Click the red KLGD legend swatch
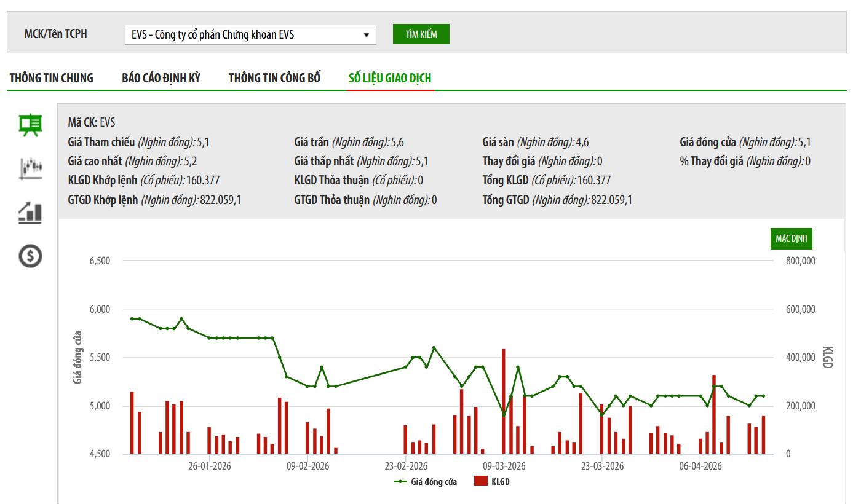 pos(480,482)
